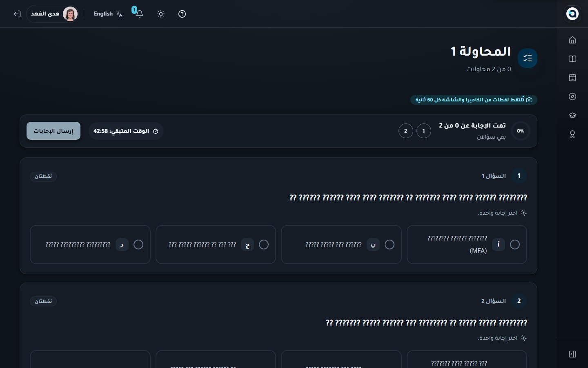Click the notification count badge
Image resolution: width=588 pixels, height=368 pixels.
134,10
